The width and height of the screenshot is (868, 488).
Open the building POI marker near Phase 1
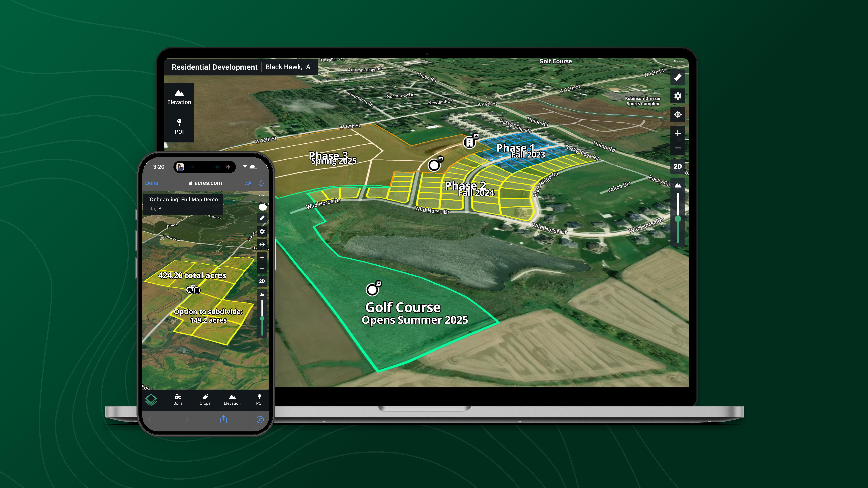pos(469,142)
